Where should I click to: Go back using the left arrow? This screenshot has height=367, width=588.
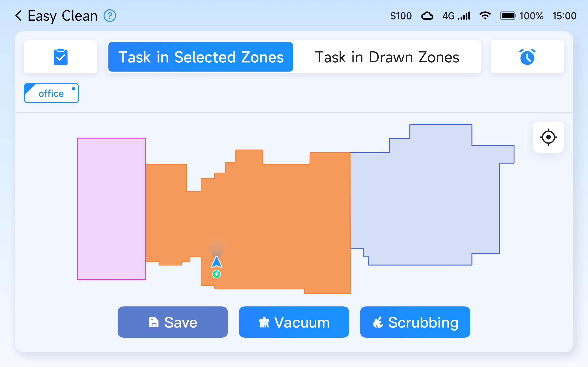[x=18, y=16]
